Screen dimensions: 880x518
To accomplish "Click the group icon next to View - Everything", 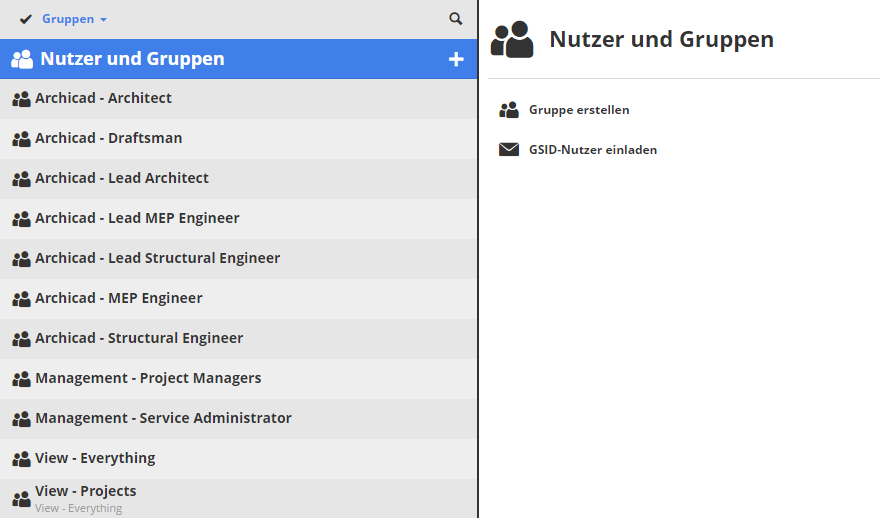I will pos(21,459).
